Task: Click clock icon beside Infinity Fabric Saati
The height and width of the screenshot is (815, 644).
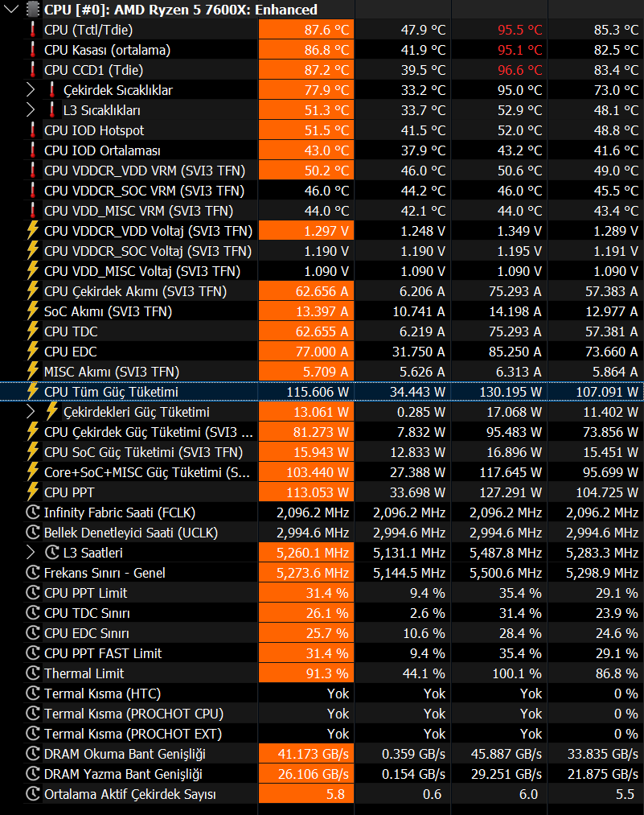Action: tap(33, 512)
